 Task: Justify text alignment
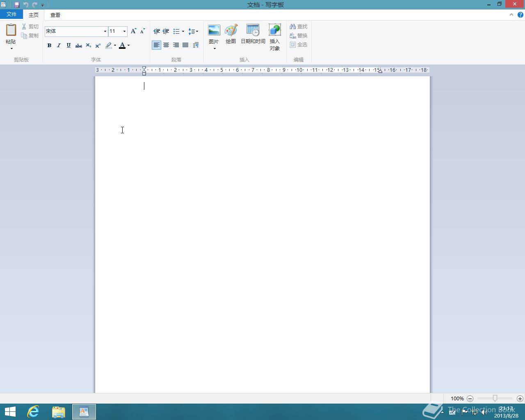pyautogui.click(x=185, y=45)
